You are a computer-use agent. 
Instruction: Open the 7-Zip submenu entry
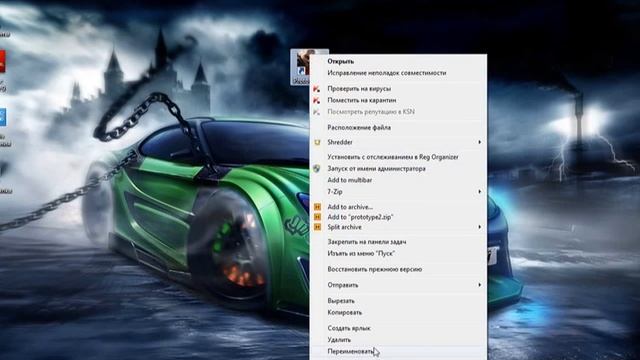[x=335, y=191]
